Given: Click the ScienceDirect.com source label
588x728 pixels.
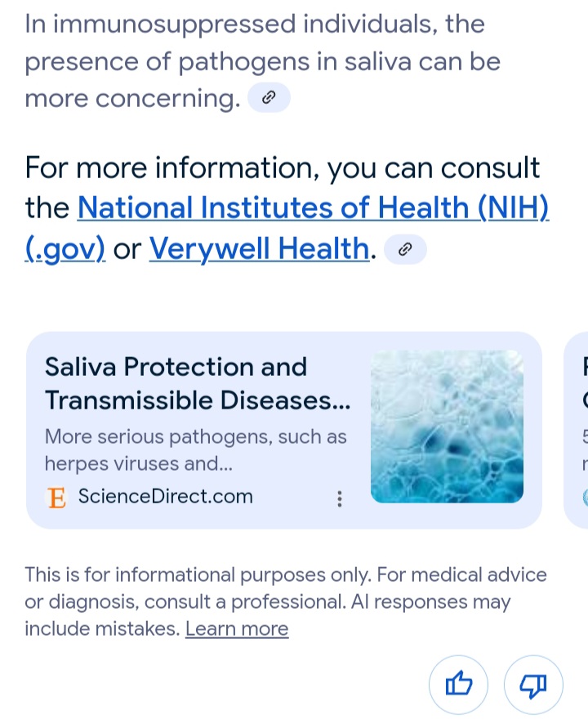Looking at the screenshot, I should coord(165,496).
